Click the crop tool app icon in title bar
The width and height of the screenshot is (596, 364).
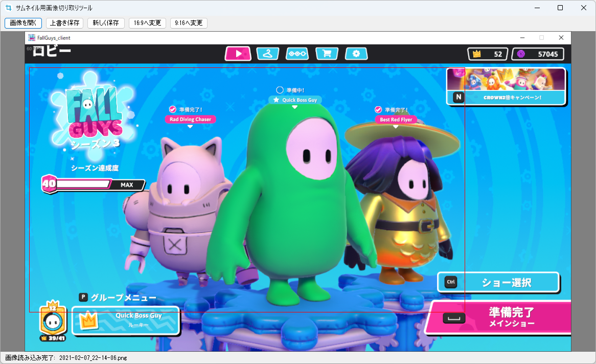(x=8, y=8)
